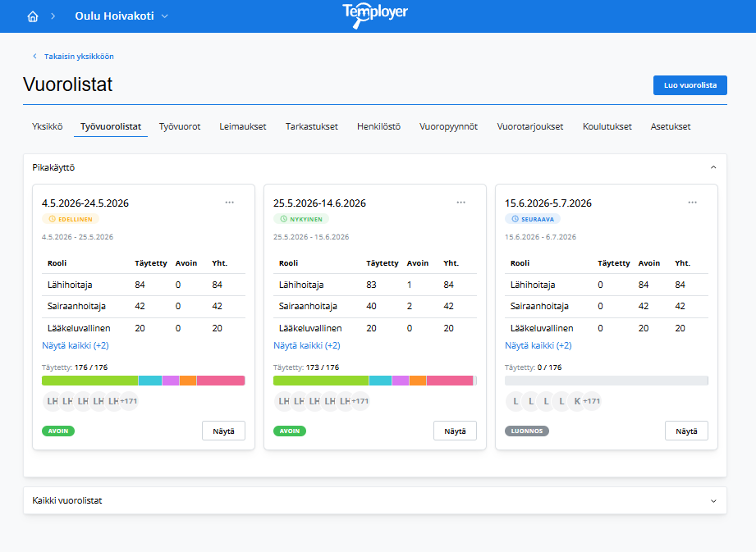Open options menu for 15.6.2026-5.7.2026 roster
The height and width of the screenshot is (552, 756).
point(692,203)
